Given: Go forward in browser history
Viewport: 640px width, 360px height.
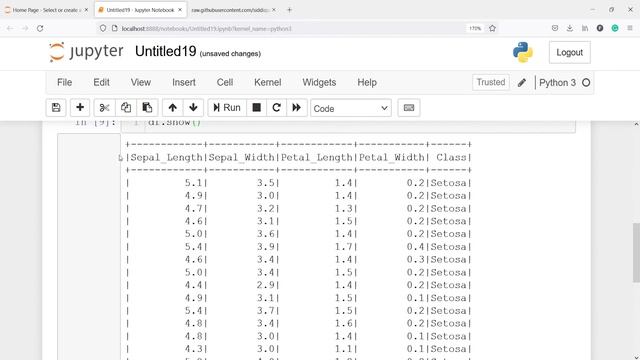Looking at the screenshot, I should [x=25, y=29].
